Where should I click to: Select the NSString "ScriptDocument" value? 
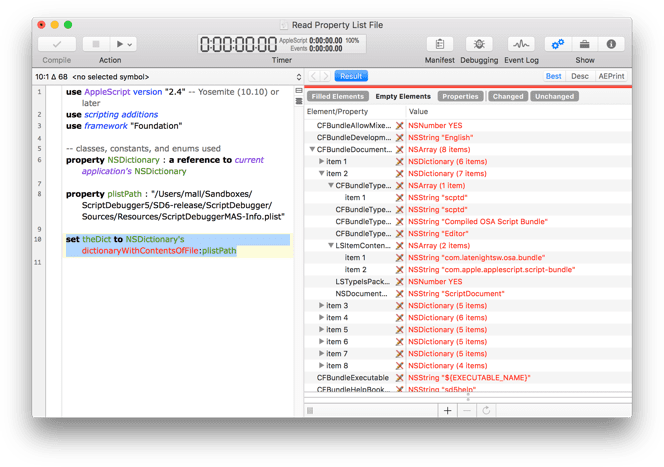click(x=456, y=293)
